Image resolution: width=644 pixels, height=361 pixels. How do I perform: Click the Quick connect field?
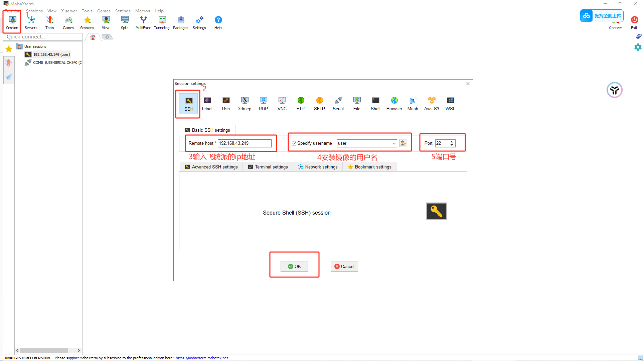(43, 37)
